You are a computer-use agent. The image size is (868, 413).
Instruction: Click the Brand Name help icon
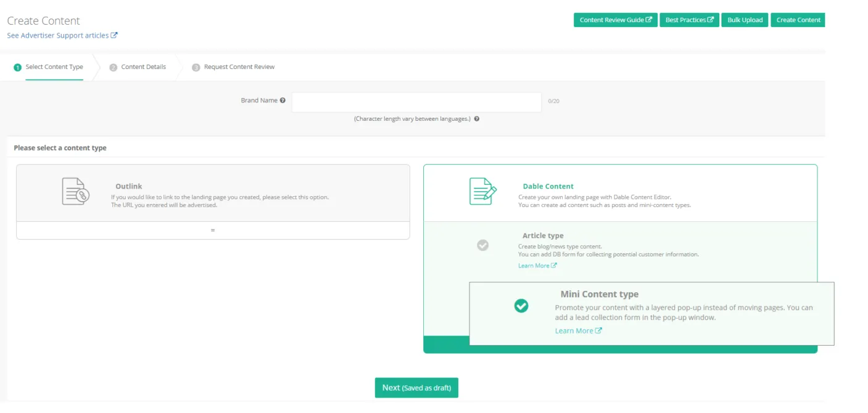(283, 100)
